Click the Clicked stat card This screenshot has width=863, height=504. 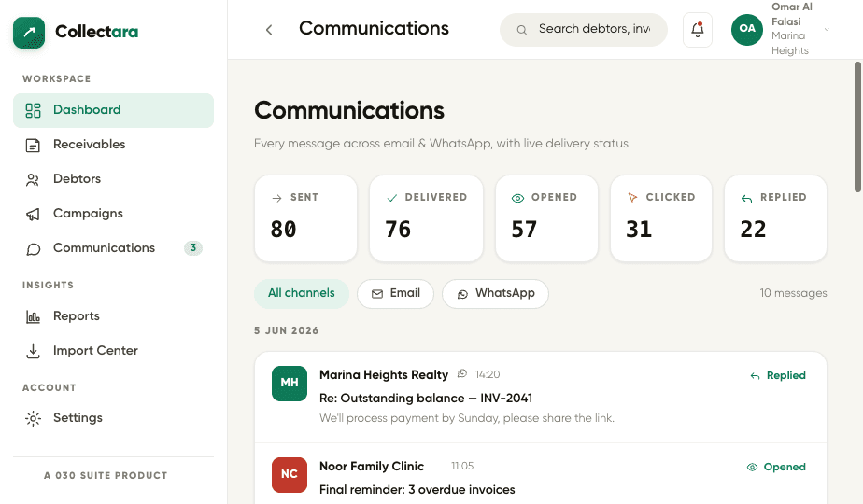click(x=661, y=218)
